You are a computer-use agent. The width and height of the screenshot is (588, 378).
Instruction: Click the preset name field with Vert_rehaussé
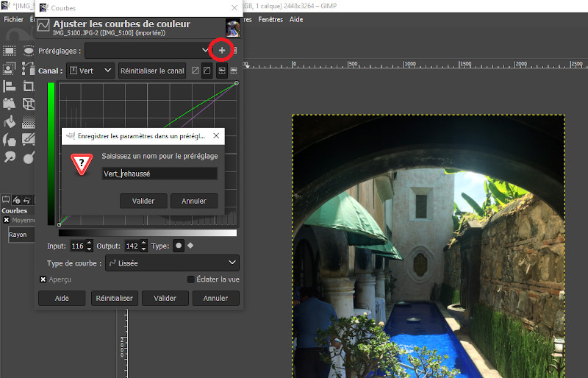click(159, 174)
